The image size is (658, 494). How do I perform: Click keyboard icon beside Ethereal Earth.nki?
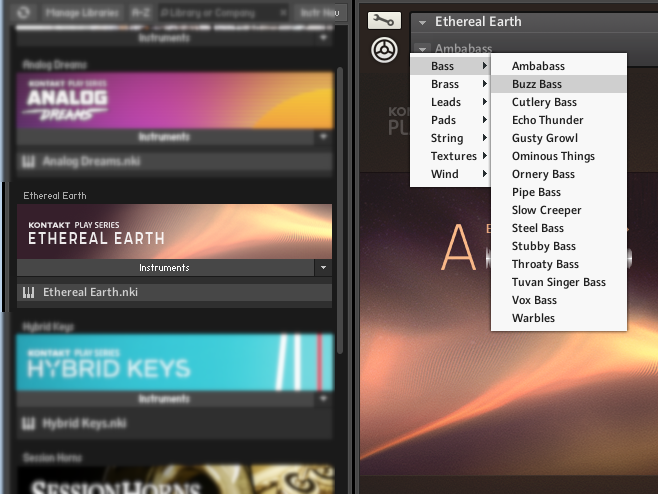(x=28, y=293)
